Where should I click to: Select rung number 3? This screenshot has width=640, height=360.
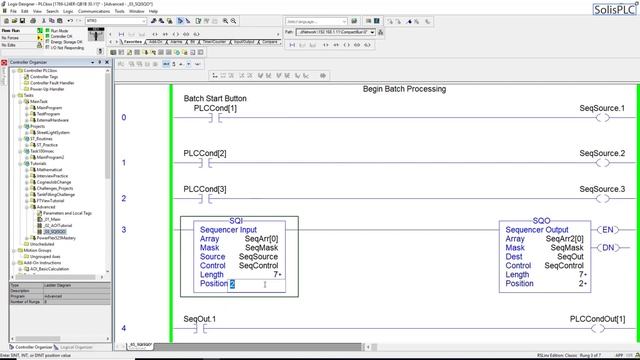pos(124,230)
